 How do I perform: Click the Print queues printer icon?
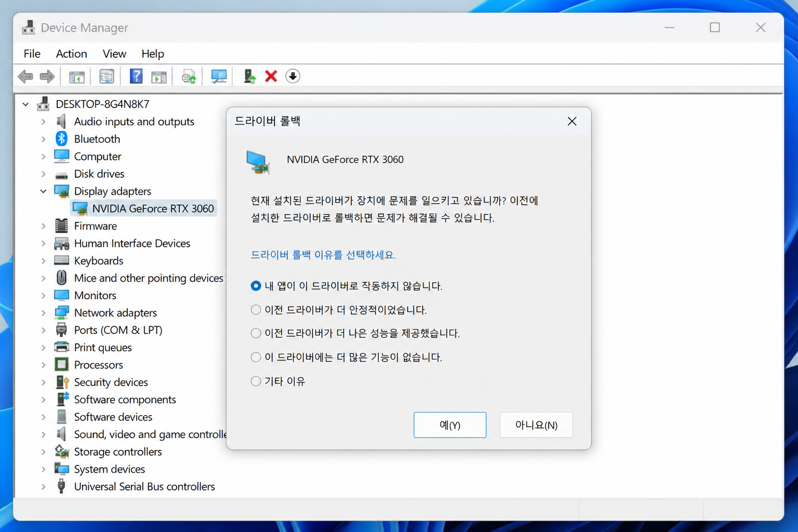pyautogui.click(x=61, y=347)
